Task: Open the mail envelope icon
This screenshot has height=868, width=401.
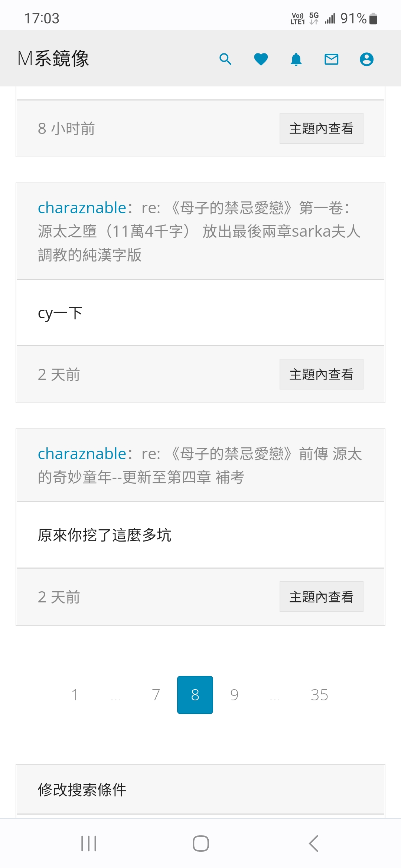Action: [331, 59]
